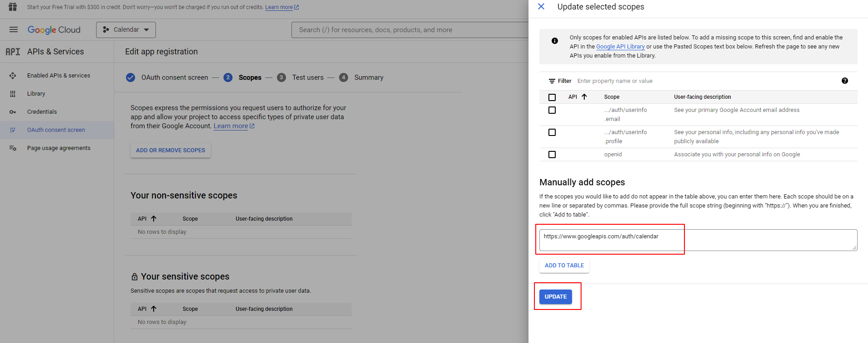Check the openid scope checkbox
This screenshot has width=868, height=343.
[552, 155]
